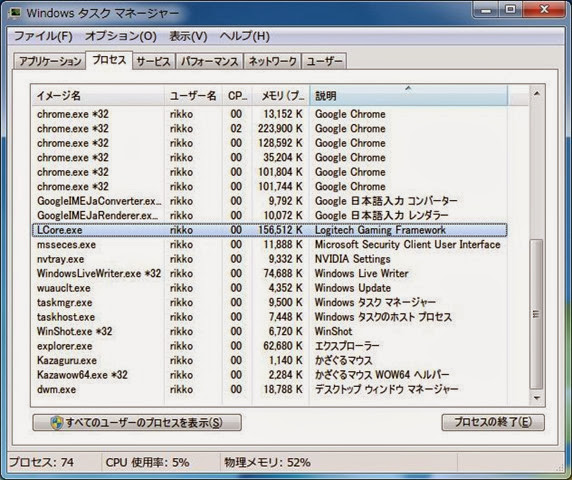Screen dimensions: 572x480
Task: Select chrome.exe using 223,900 K memory
Action: (x=270, y=128)
